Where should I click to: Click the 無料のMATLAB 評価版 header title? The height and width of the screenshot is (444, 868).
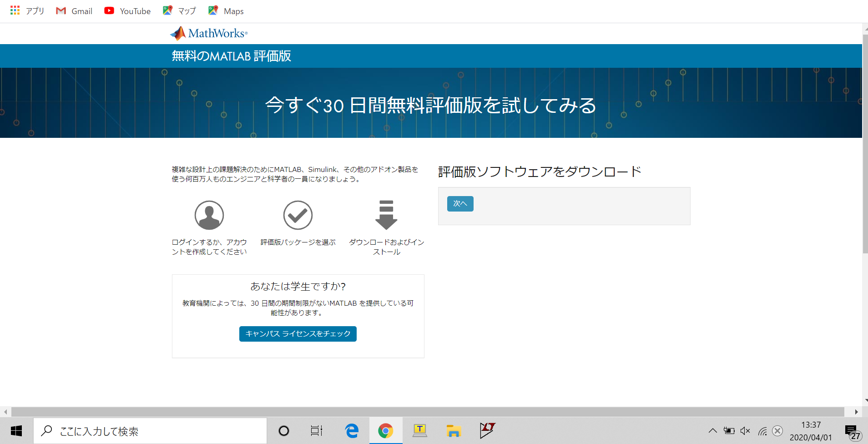point(232,56)
